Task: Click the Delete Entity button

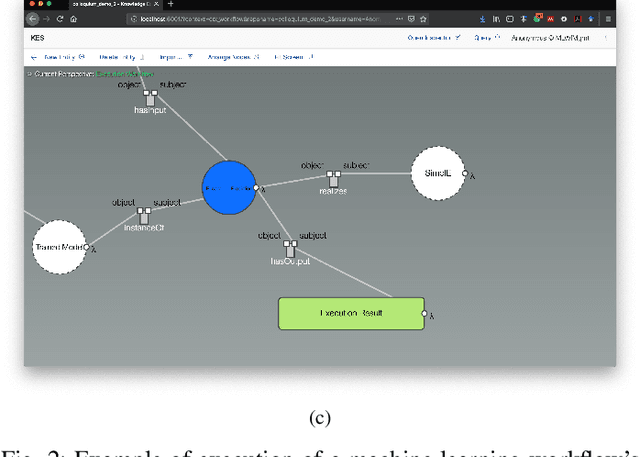Action: (118, 57)
